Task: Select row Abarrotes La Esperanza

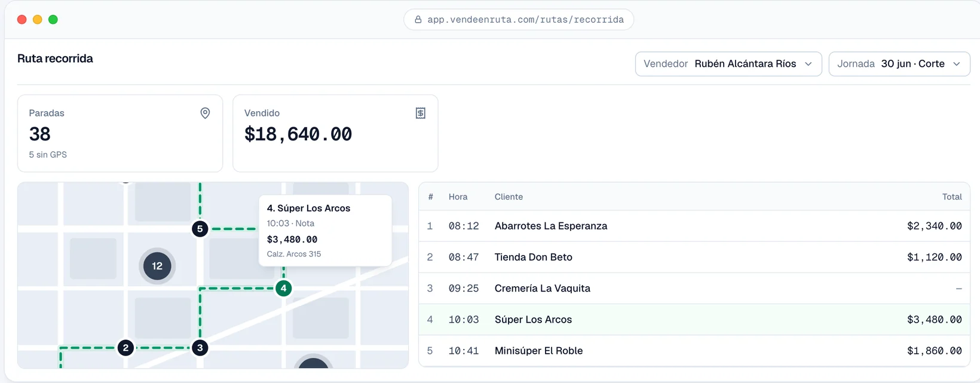Action: (x=694, y=226)
